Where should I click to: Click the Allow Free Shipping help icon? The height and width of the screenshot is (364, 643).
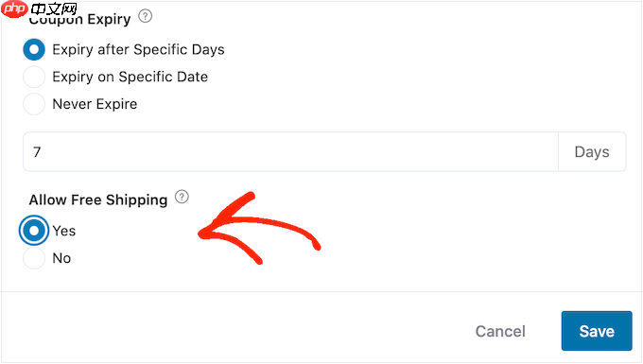point(182,198)
